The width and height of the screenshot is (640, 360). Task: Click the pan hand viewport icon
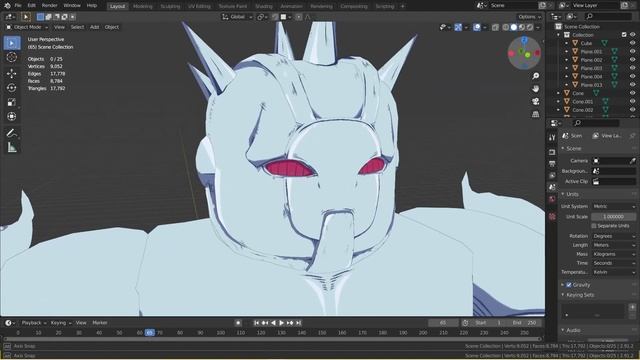point(536,89)
